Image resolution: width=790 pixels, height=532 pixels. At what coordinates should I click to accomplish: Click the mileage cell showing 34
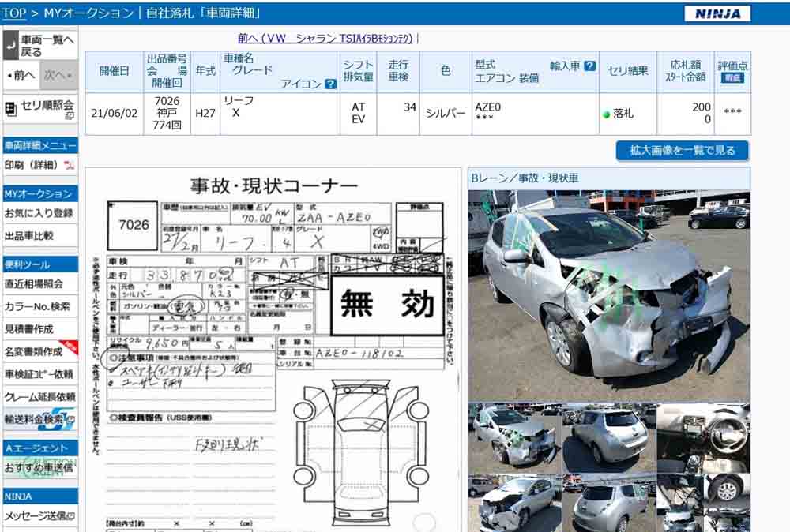[x=398, y=113]
